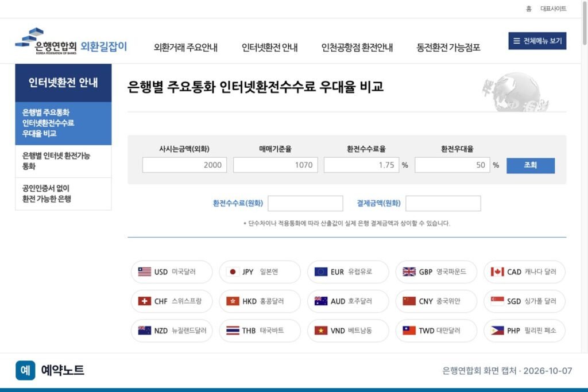Select 은행별 인터넷 환전가능 통화 sidebar item
The height and width of the screenshot is (392, 588).
[63, 161]
